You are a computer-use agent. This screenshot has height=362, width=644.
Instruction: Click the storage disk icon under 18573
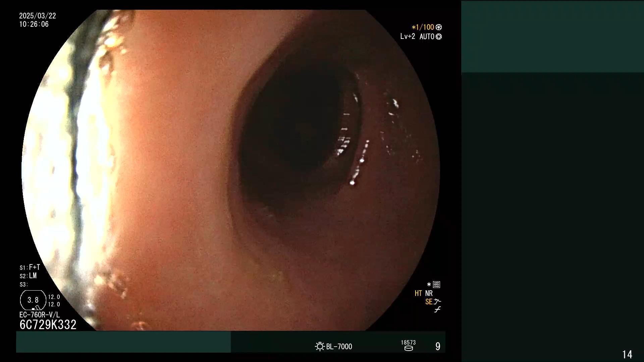coord(409,348)
